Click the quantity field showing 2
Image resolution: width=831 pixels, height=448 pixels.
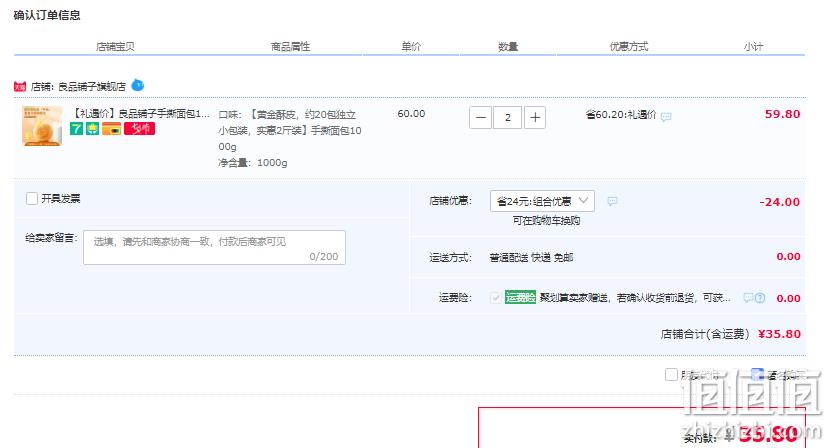(507, 118)
